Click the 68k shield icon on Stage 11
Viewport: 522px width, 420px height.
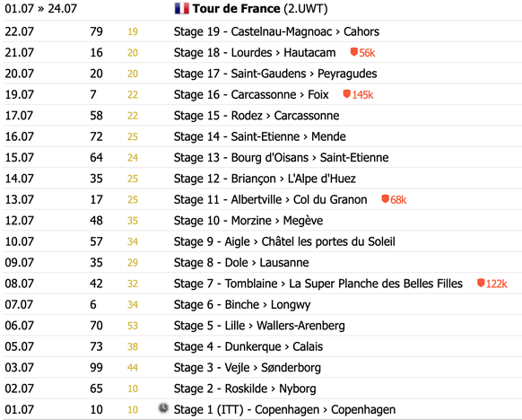(x=385, y=199)
